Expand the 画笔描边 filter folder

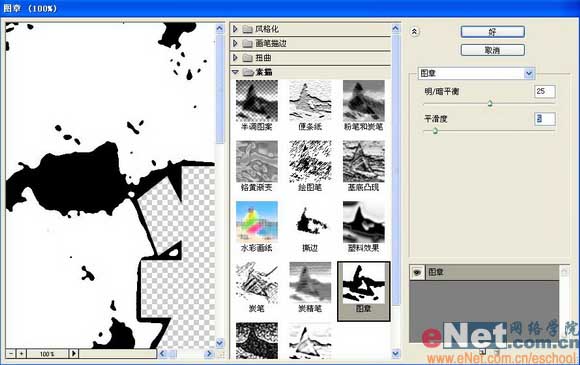click(x=235, y=43)
